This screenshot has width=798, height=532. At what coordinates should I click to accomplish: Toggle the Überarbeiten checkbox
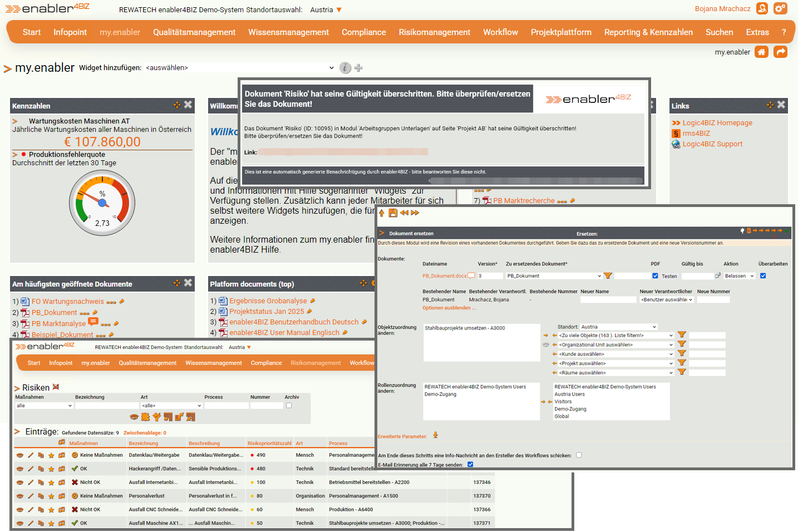coord(763,276)
